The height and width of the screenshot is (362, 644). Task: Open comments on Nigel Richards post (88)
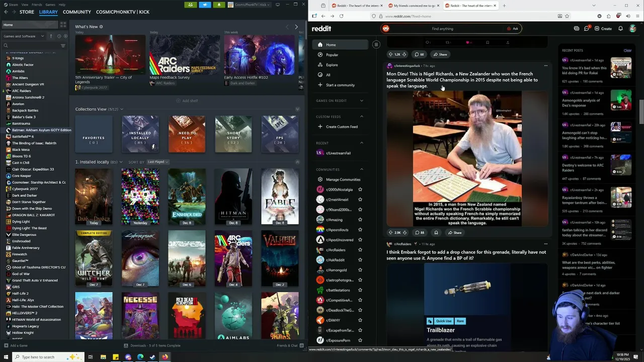tap(420, 233)
